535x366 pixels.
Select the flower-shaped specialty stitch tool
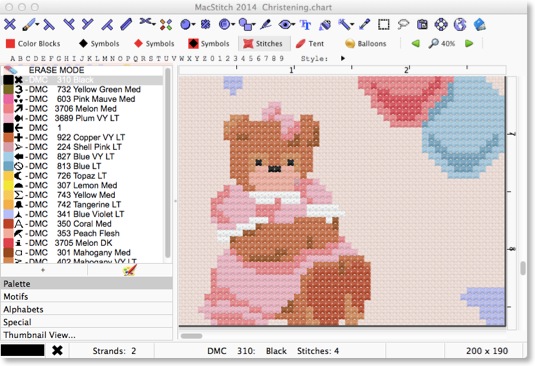(205, 24)
